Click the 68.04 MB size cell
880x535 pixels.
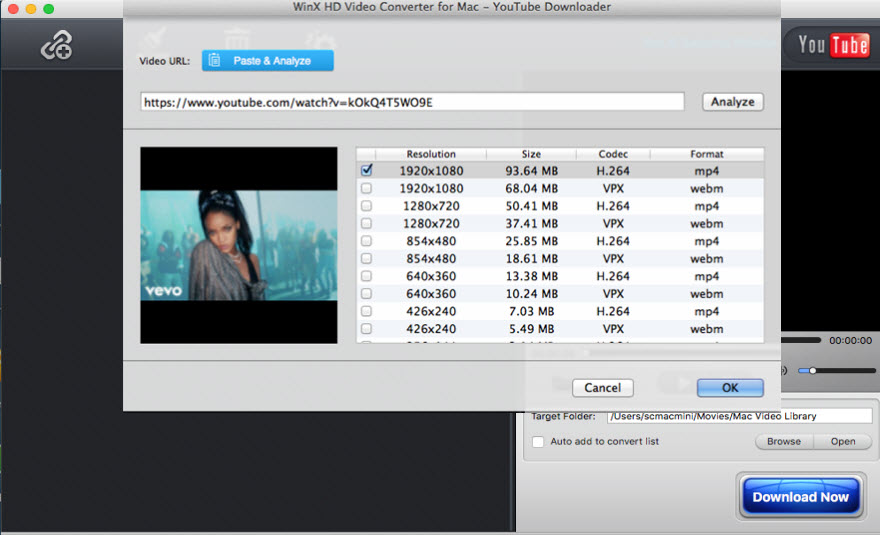coord(531,188)
